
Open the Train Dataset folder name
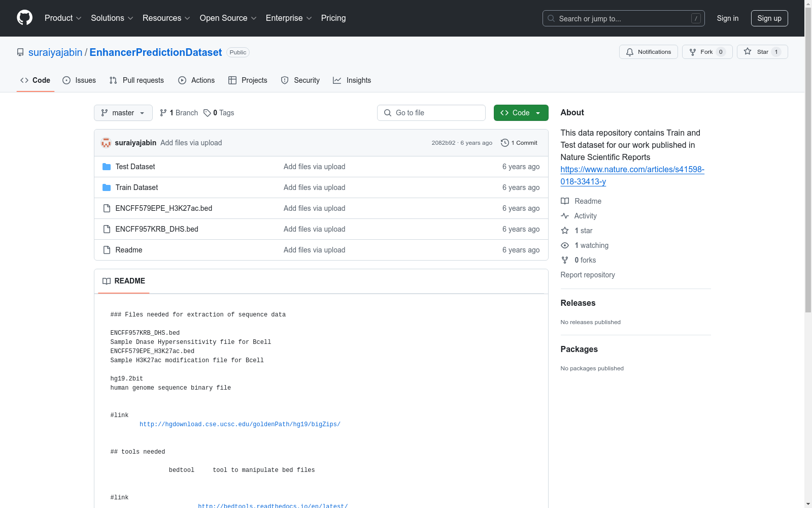pos(137,187)
